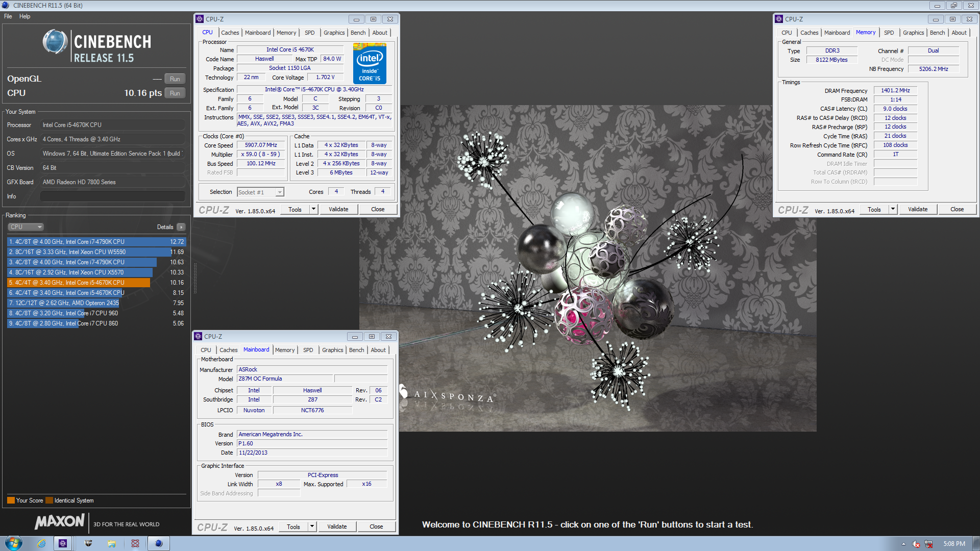Open the Help menu in Cinebench
The width and height of the screenshot is (980, 551).
[24, 16]
